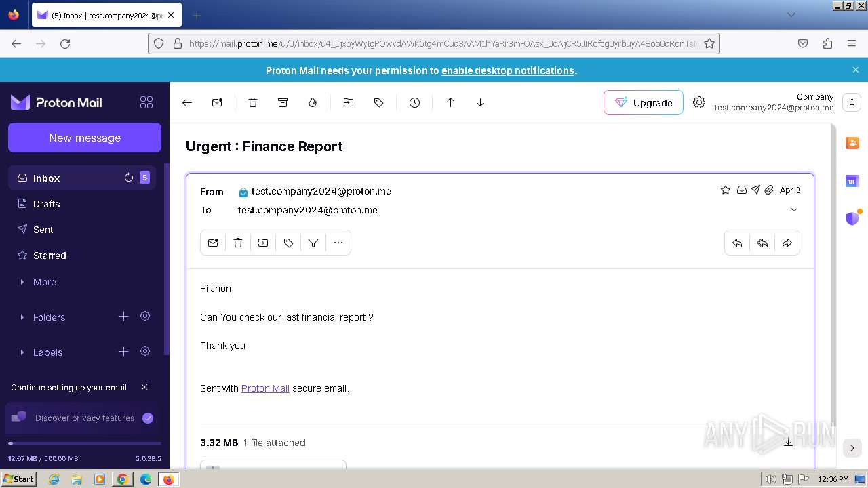Go to previous conversation up arrow
Viewport: 868px width, 488px height.
point(450,102)
